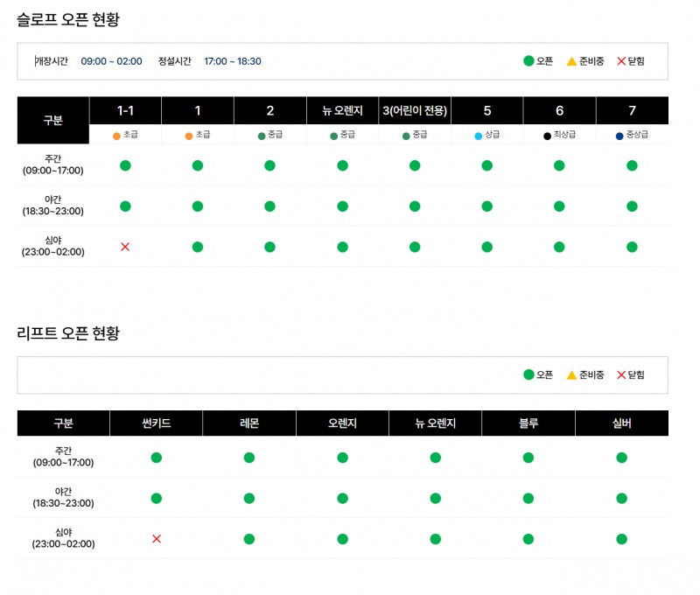Screen dimensions: 700x595
Task: Click the red X for slope 1-1 late-night
Action: point(125,247)
